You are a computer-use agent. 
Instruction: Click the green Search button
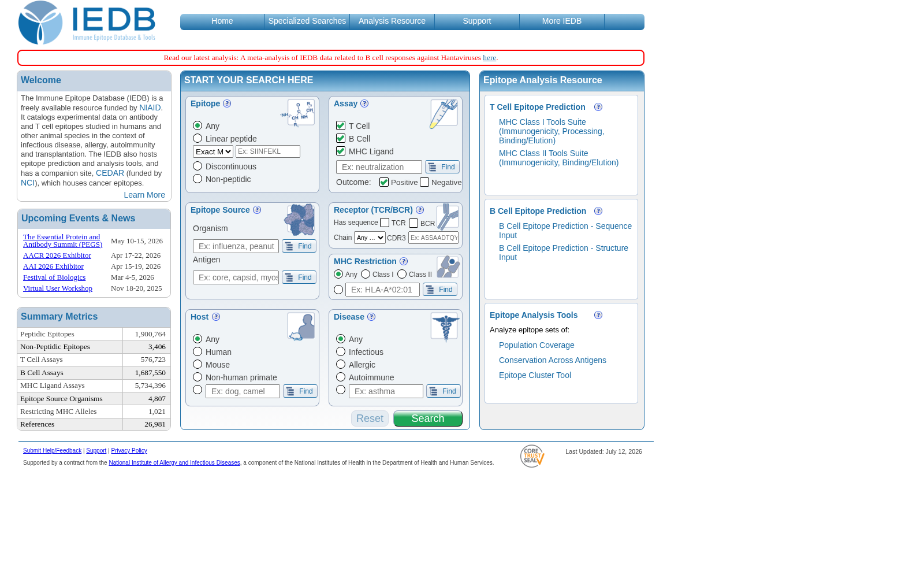[x=428, y=418]
